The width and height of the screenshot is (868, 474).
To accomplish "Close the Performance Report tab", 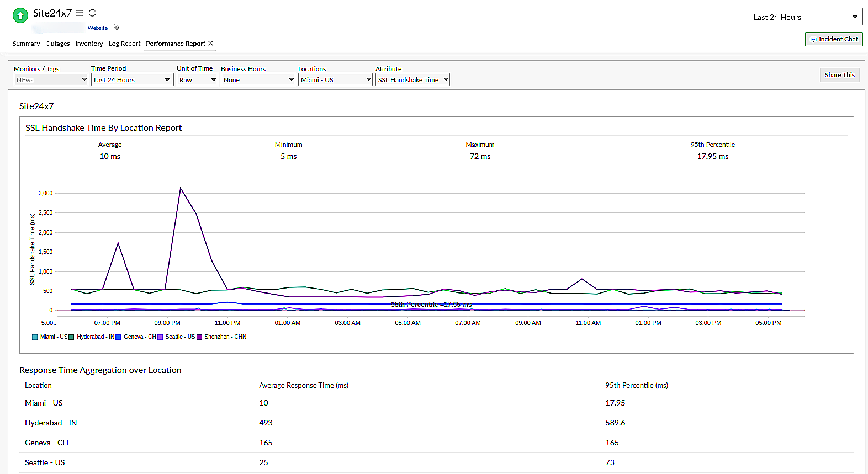I will point(210,43).
